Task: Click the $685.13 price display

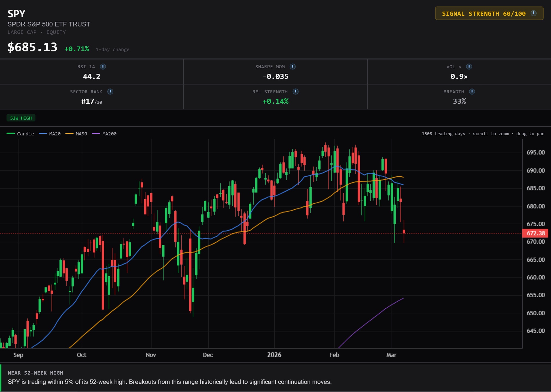Action: tap(32, 47)
